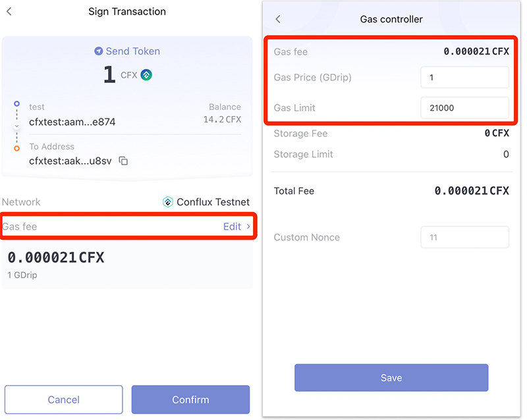Screen dimensions: 527x420
Task: Open the gas fee Edit link
Action: point(232,226)
